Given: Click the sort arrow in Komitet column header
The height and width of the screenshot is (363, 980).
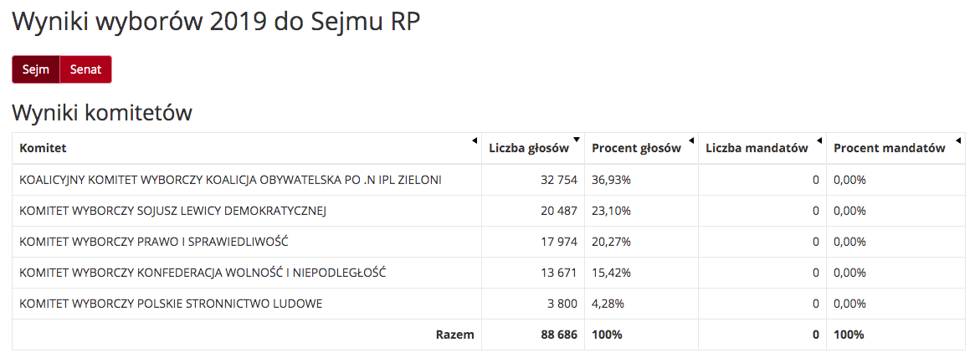Looking at the screenshot, I should (474, 140).
